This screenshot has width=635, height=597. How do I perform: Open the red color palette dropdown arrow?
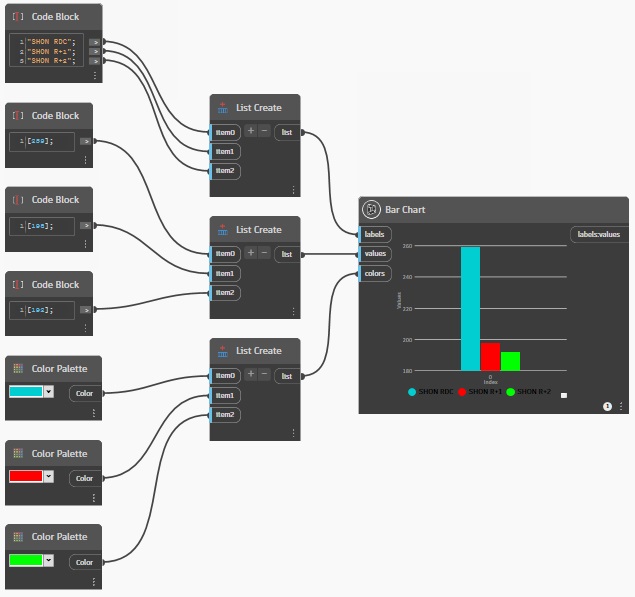point(47,476)
